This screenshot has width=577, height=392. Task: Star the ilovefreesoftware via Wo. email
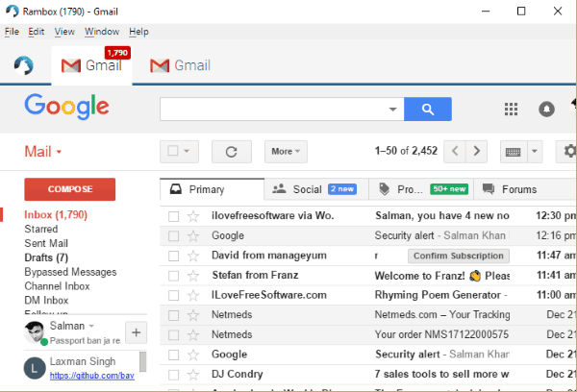(193, 216)
